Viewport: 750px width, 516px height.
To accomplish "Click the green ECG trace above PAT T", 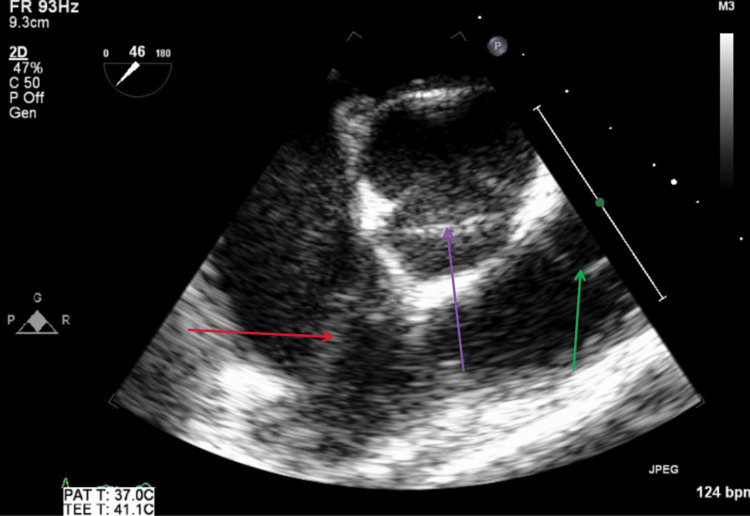I will 108,483.
